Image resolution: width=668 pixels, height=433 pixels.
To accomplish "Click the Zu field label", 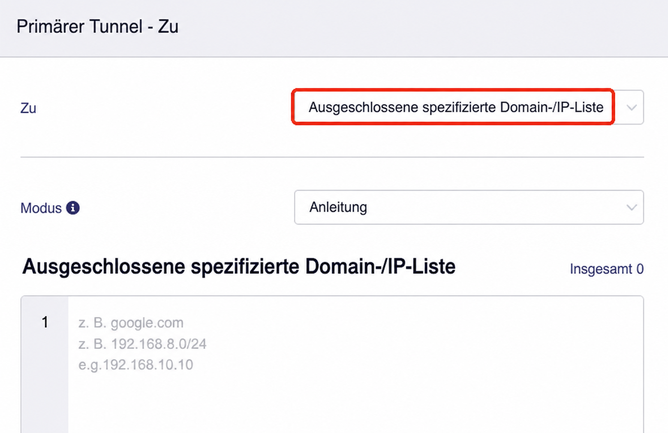I will click(28, 108).
